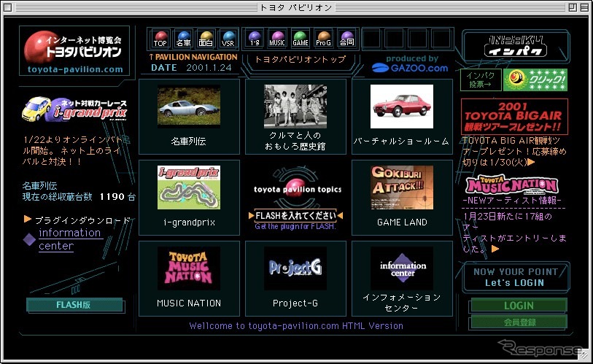The height and width of the screenshot is (364, 593).
Task: Click the Wellcome to toyota-pavilion.com HTML Version text
Action: 296,326
